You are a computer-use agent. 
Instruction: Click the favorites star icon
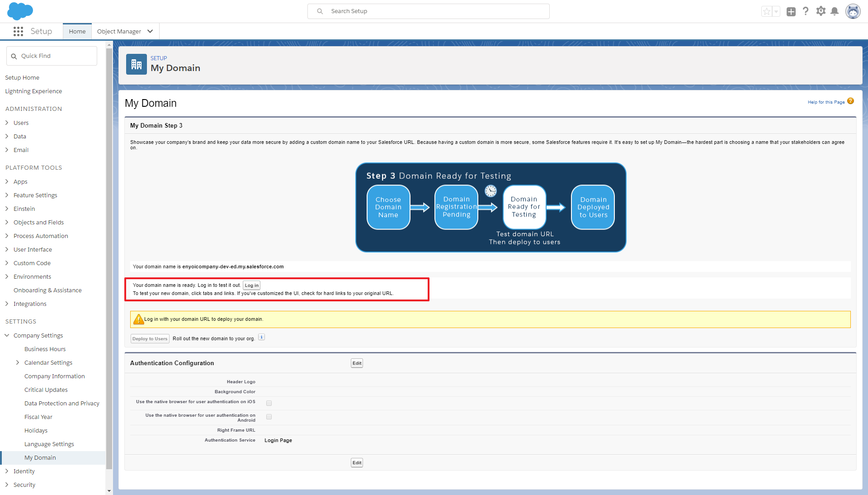coord(767,12)
